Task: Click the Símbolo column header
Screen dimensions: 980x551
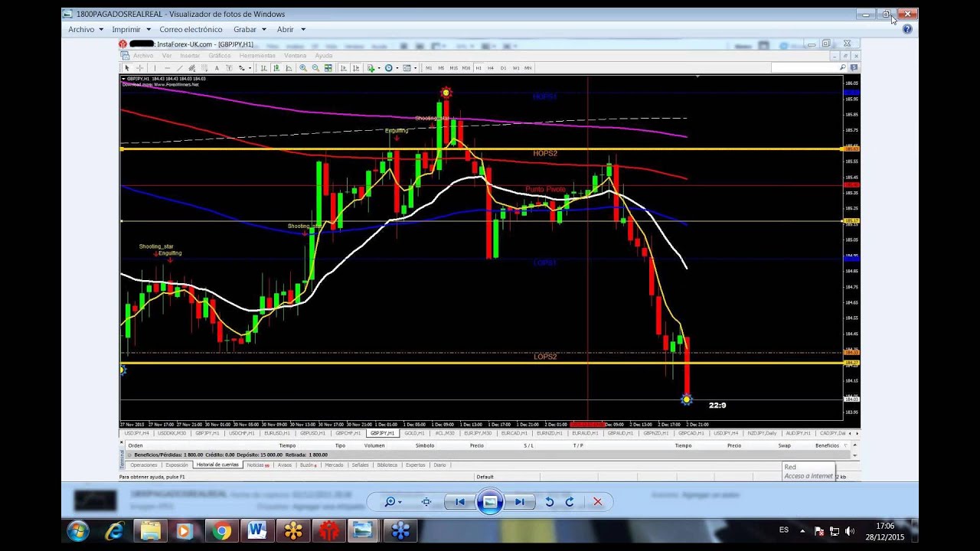Action: pos(425,445)
